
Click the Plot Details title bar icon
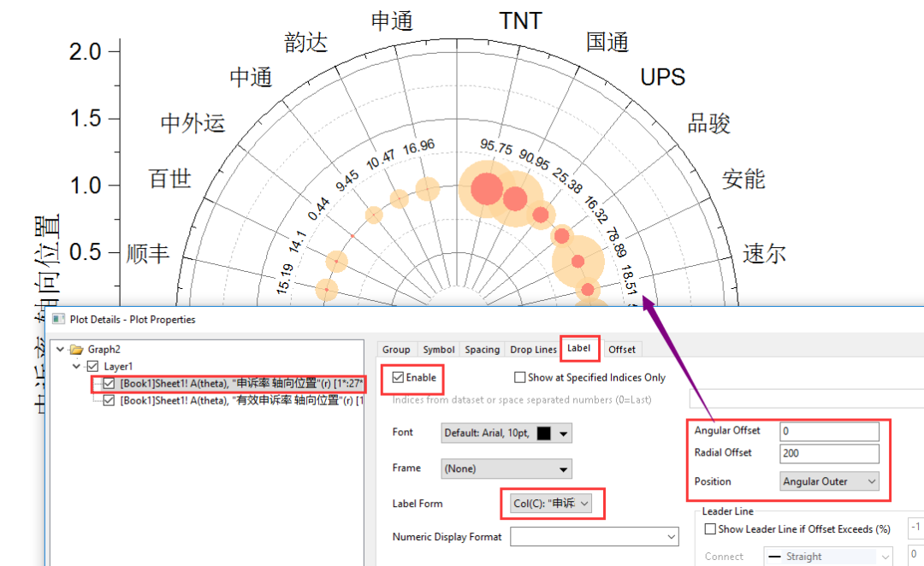point(57,318)
